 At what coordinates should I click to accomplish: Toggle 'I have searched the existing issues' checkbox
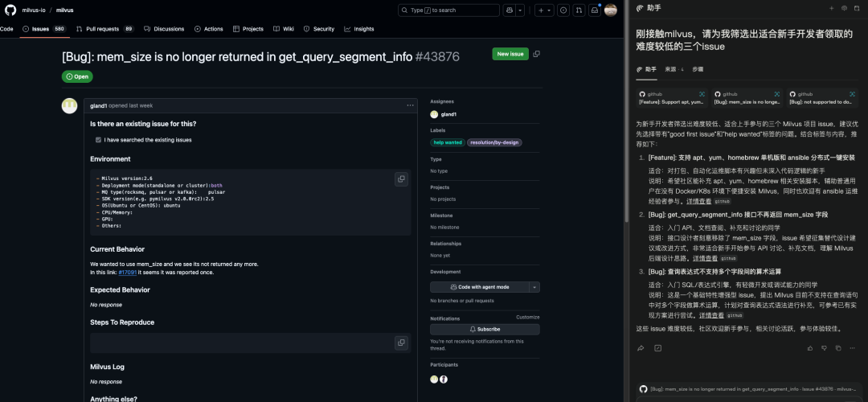tap(98, 140)
